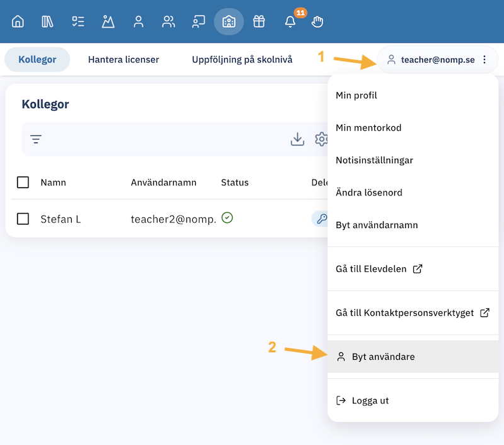Download the colleagues list
Screen dimensions: 504x445
(297, 139)
